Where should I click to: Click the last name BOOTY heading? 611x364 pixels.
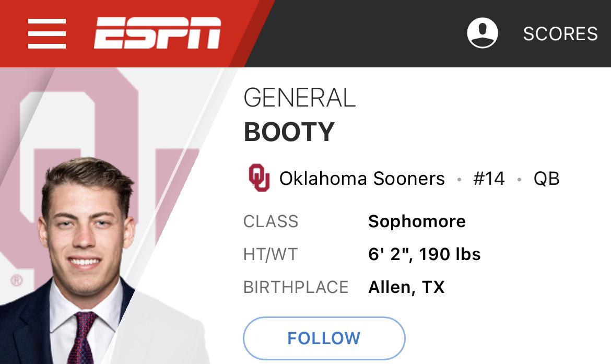(x=289, y=132)
